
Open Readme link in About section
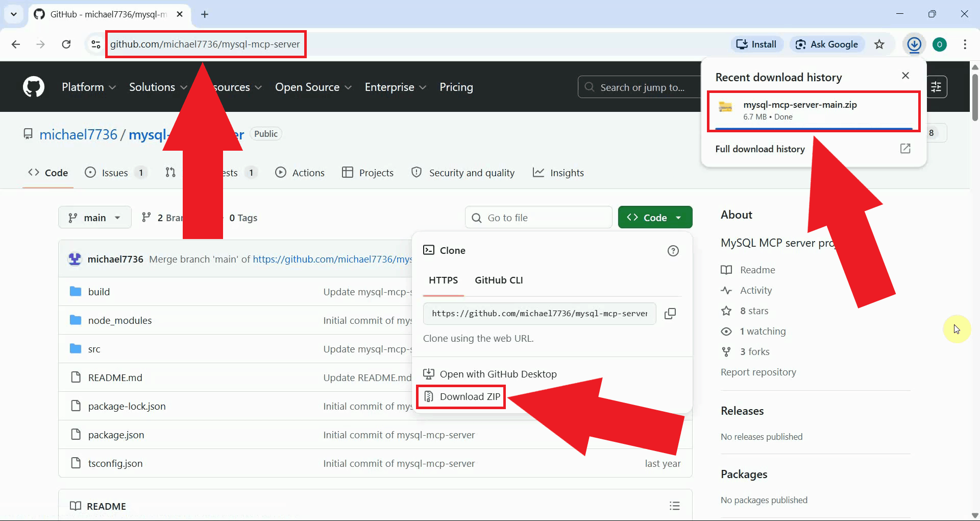tap(748, 270)
